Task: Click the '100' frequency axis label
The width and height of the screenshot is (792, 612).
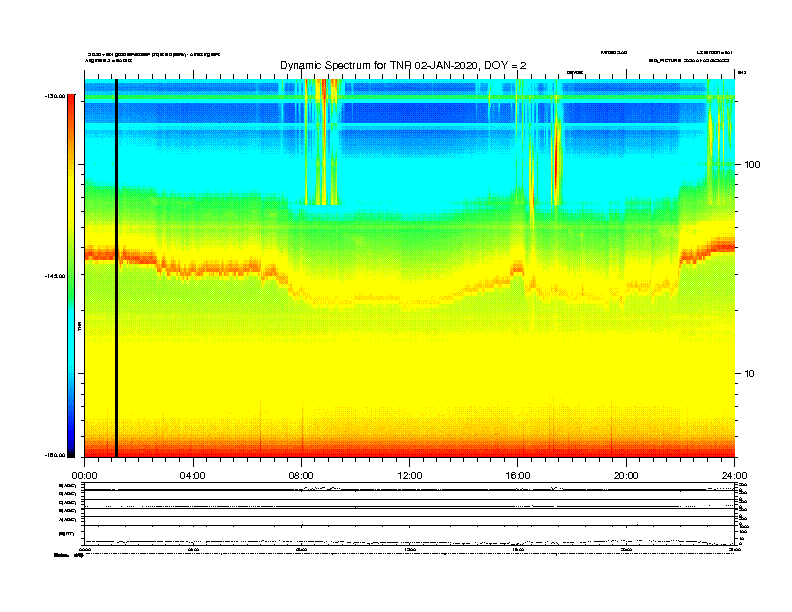Action: (x=752, y=165)
